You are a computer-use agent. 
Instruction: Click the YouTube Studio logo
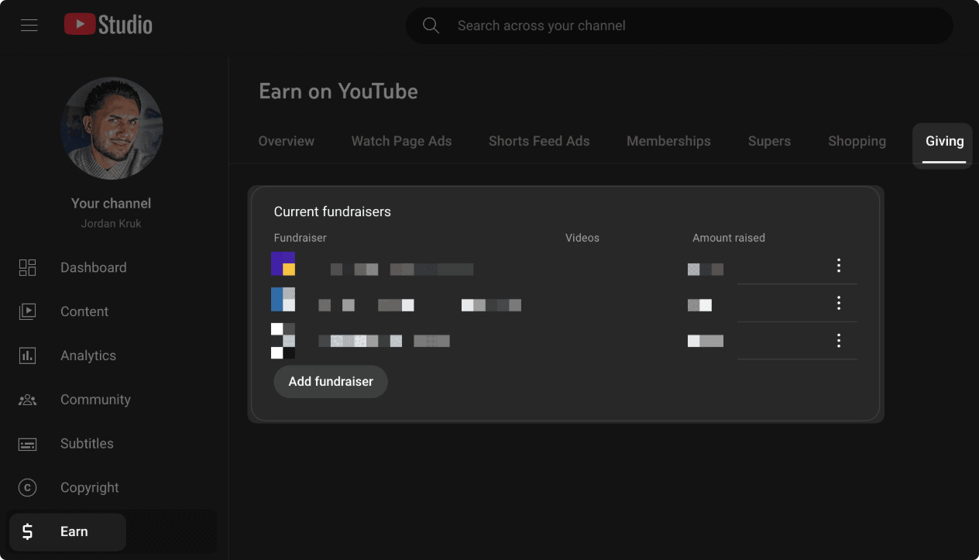point(108,25)
